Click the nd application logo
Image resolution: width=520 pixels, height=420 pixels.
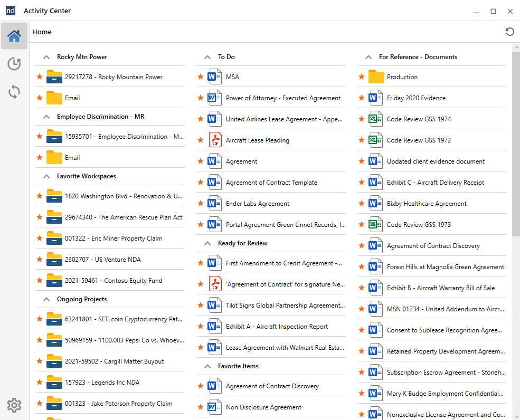11,11
